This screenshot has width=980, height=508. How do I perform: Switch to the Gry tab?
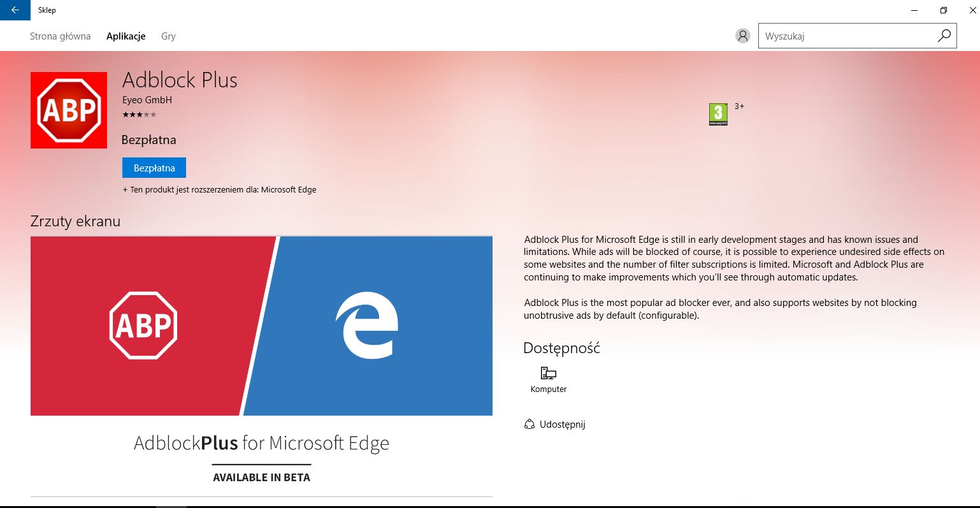click(168, 36)
